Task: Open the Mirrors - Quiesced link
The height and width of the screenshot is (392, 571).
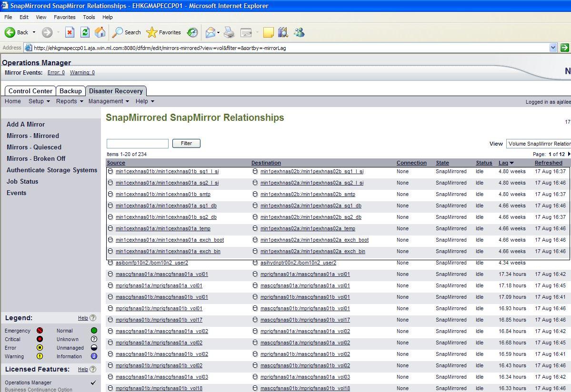Action: 34,147
